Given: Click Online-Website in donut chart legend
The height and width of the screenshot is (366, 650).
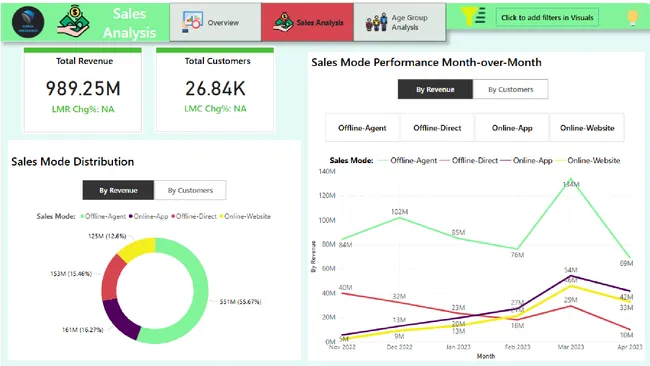Looking at the screenshot, I should (x=245, y=216).
